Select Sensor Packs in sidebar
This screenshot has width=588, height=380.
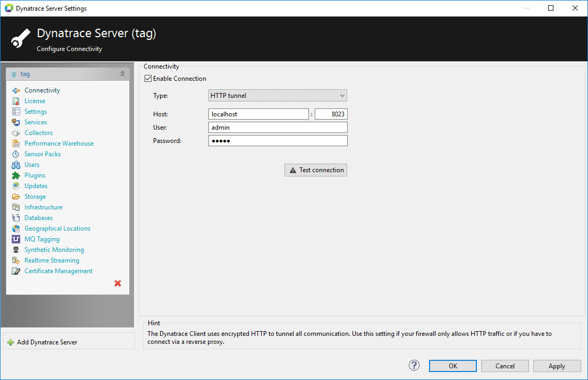pos(43,154)
